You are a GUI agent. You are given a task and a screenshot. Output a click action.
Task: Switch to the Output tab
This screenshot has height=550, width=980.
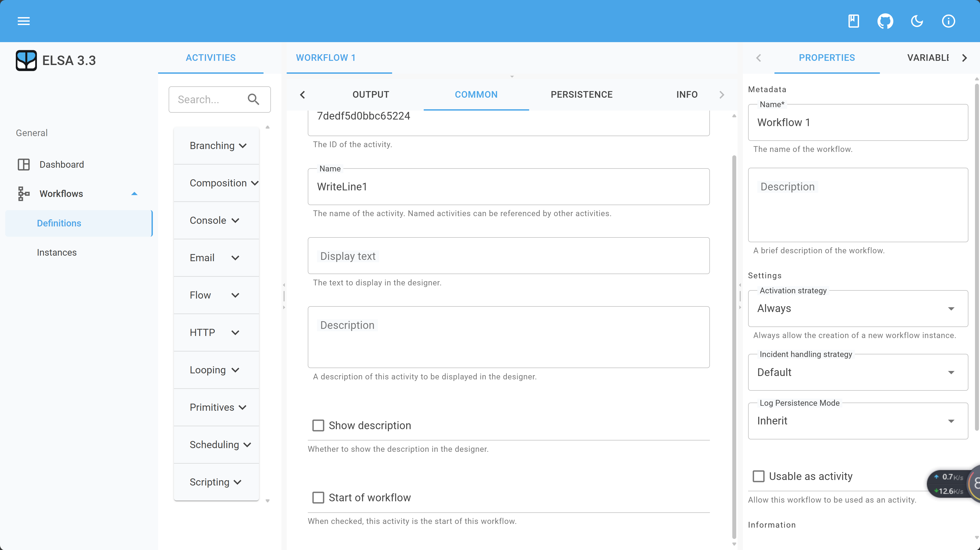[x=371, y=95]
